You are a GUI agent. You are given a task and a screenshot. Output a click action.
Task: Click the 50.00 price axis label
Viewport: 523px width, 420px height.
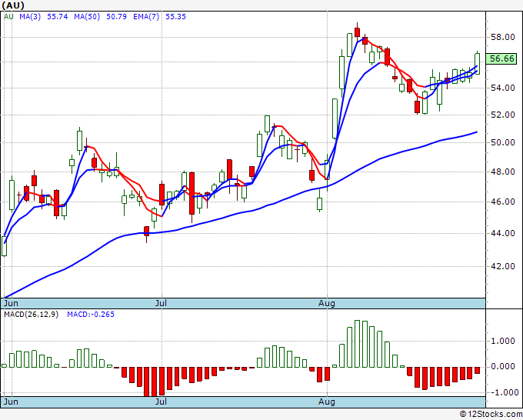[503, 142]
